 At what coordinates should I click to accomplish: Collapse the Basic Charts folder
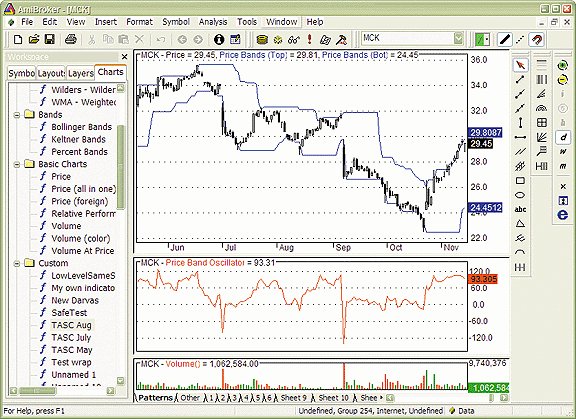[17, 164]
